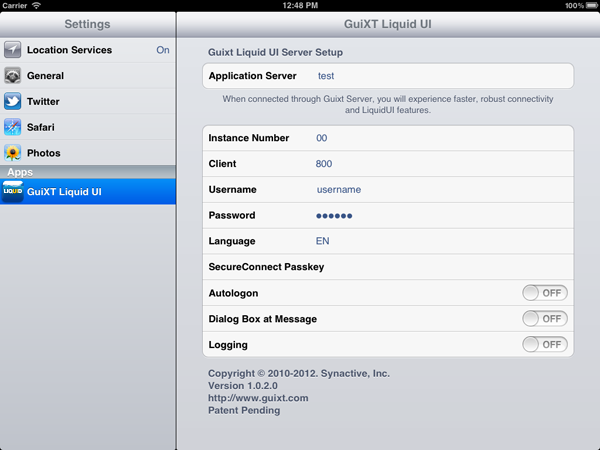This screenshot has width=600, height=450.
Task: Tap the battery indicator icon
Action: [592, 5]
